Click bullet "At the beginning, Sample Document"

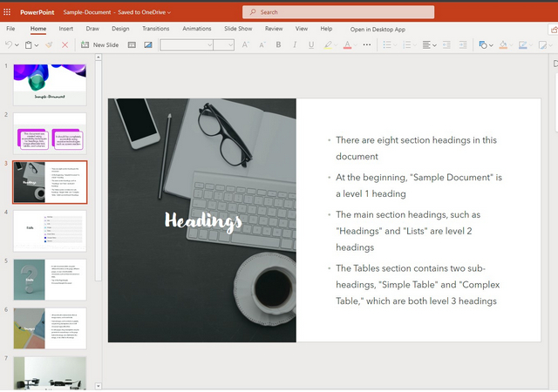pos(418,186)
